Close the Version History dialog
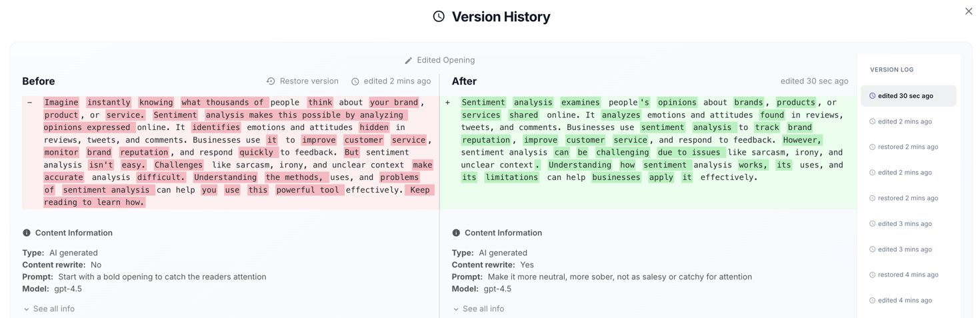The image size is (980, 318). [x=968, y=11]
